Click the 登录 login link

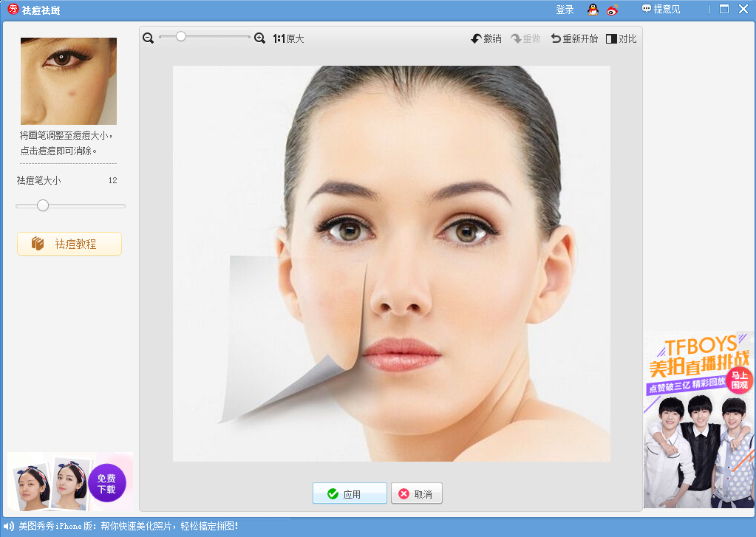tap(564, 10)
